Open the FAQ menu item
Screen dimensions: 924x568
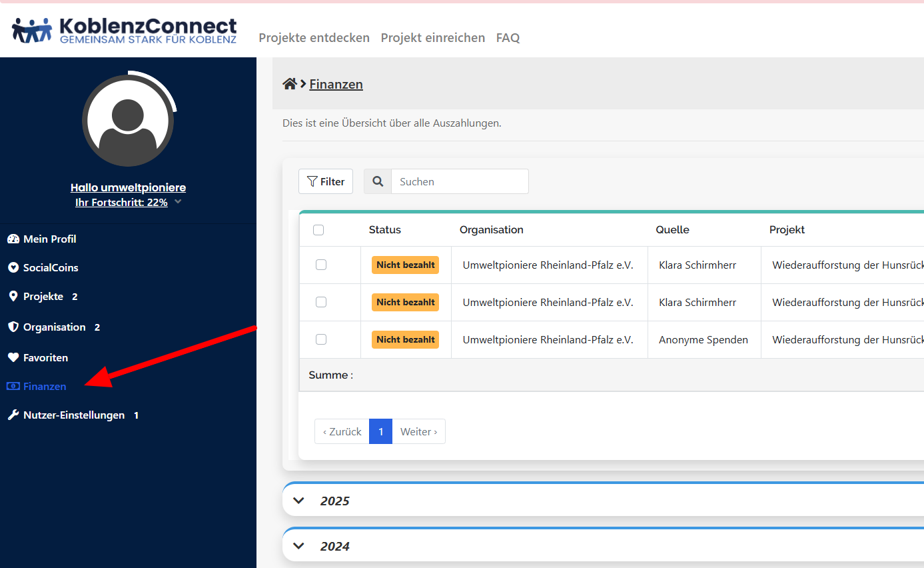pyautogui.click(x=508, y=38)
